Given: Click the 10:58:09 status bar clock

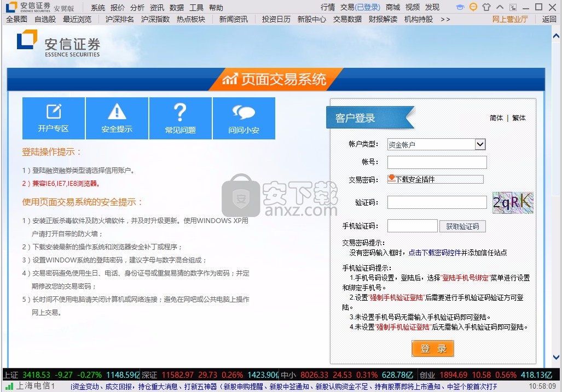Looking at the screenshot, I should point(542,387).
